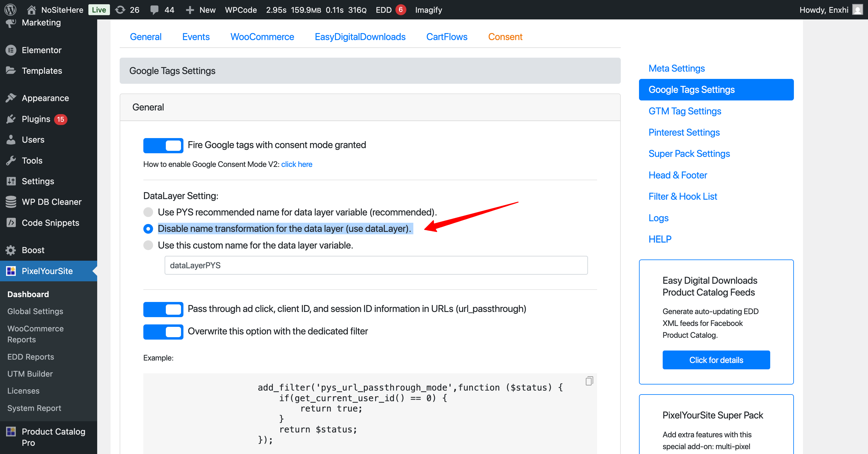
Task: Copy the example code with clipboard icon
Action: pyautogui.click(x=589, y=381)
